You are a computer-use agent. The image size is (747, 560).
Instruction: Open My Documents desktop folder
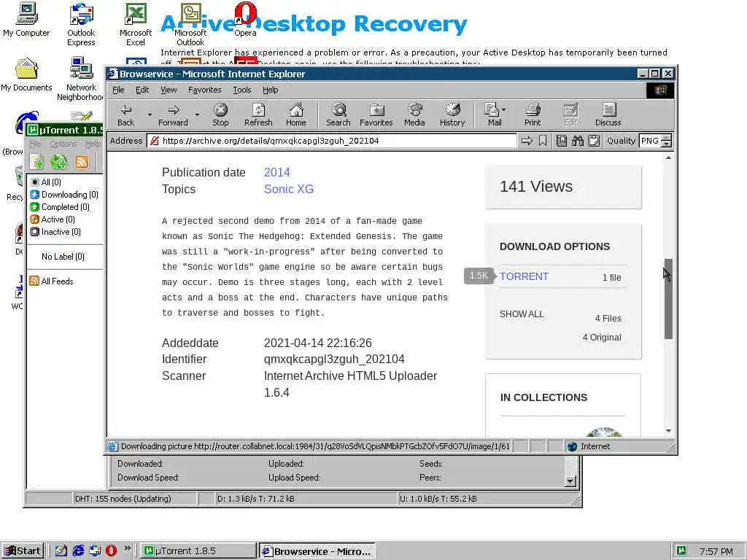pyautogui.click(x=26, y=75)
